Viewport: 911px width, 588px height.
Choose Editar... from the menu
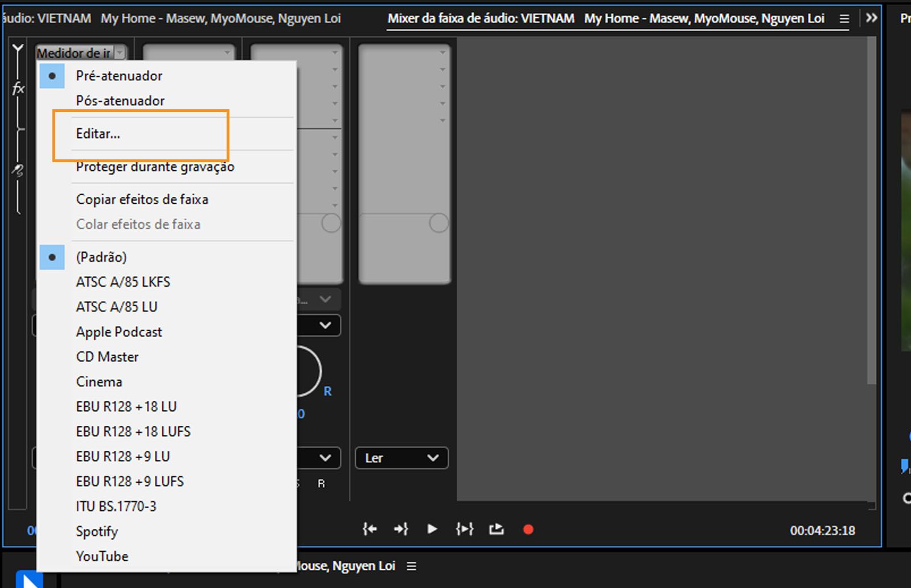[166, 134]
